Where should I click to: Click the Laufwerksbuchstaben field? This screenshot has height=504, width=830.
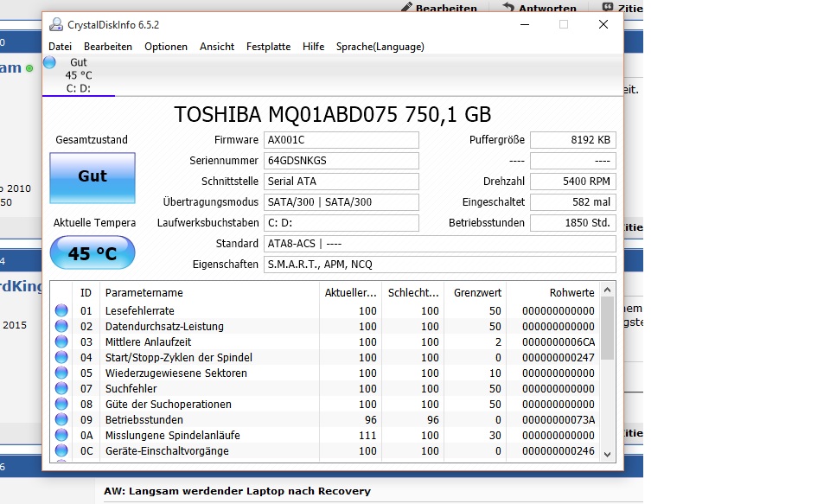(342, 222)
